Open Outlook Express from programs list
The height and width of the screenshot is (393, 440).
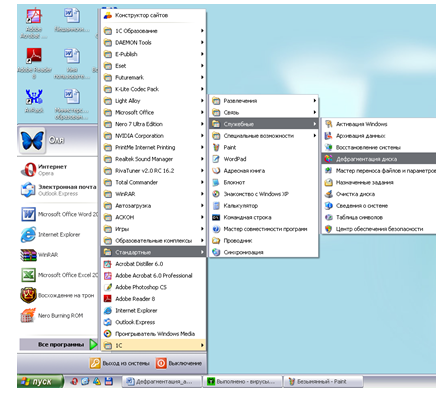(x=153, y=322)
